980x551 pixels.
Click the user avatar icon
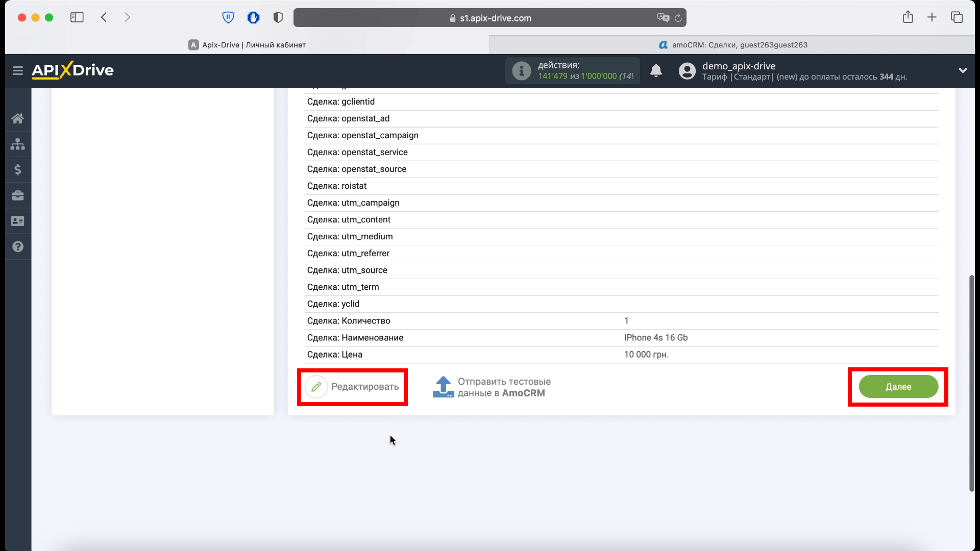coord(687,71)
